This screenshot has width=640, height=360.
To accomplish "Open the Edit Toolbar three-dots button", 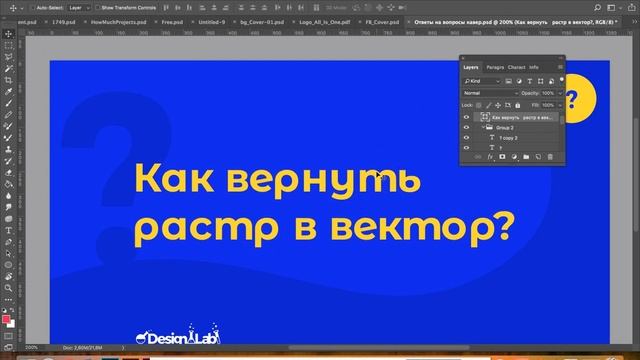I will point(8,299).
